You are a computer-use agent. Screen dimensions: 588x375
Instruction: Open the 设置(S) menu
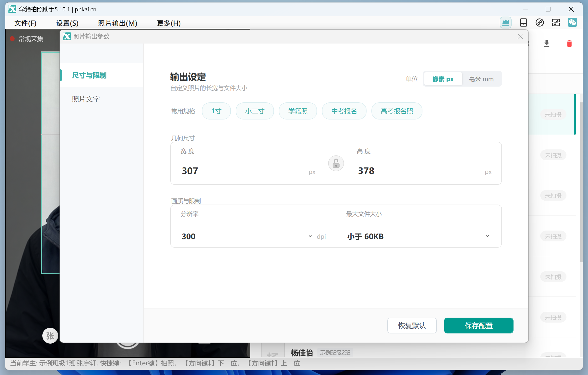(67, 23)
